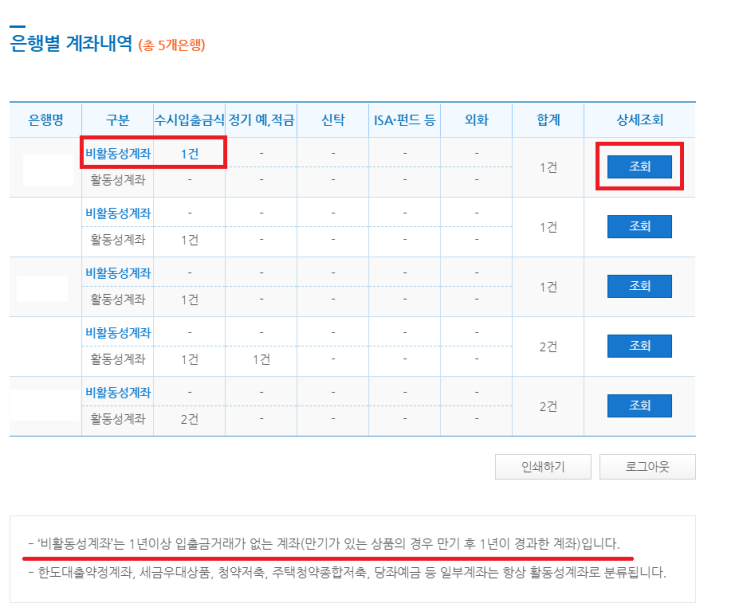Click the 외화 column header
The height and width of the screenshot is (611, 743).
click(x=477, y=120)
